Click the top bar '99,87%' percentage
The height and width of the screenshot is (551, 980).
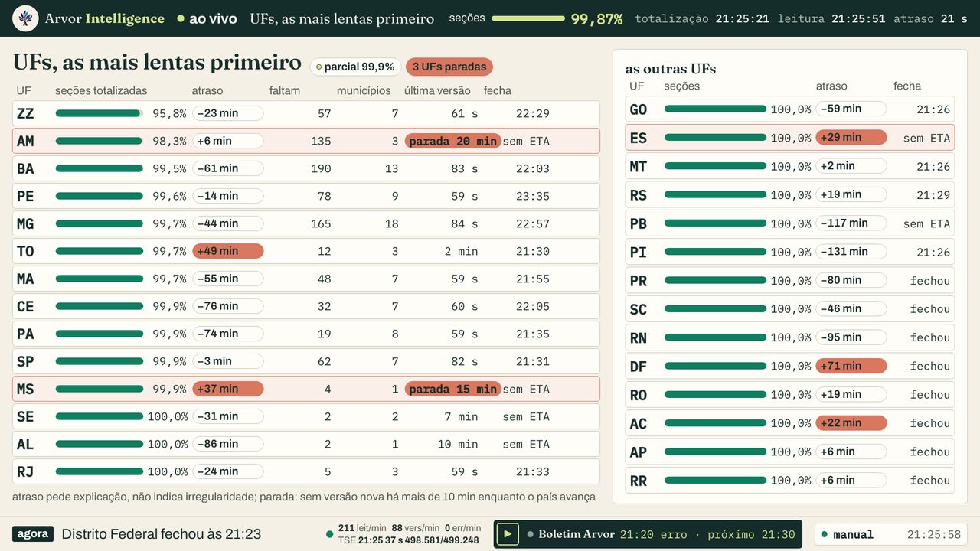point(596,19)
